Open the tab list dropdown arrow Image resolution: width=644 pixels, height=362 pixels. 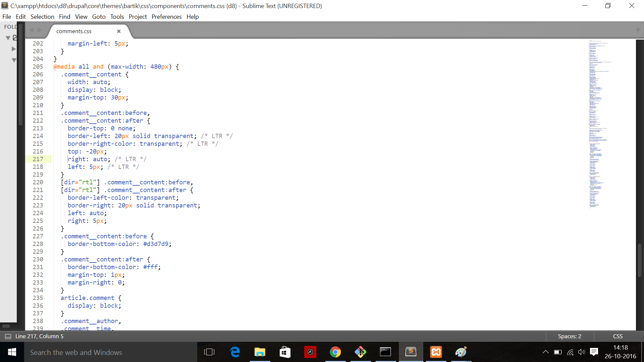tap(638, 31)
